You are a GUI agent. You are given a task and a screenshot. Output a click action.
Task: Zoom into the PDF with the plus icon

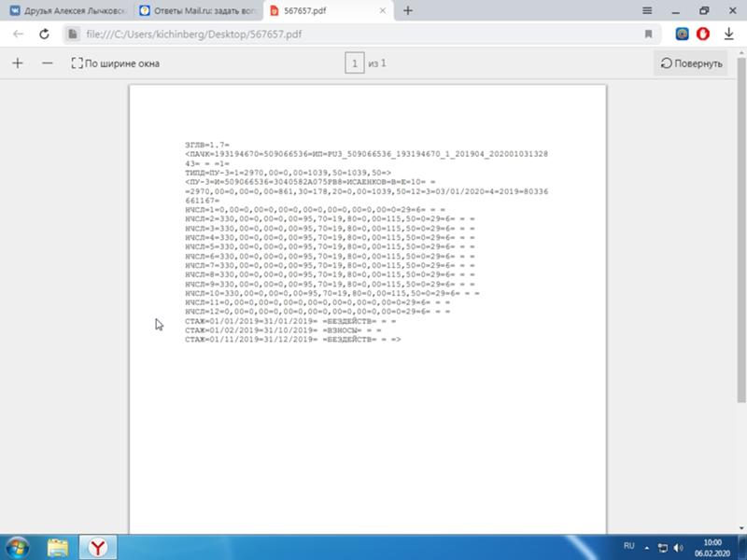tap(19, 63)
